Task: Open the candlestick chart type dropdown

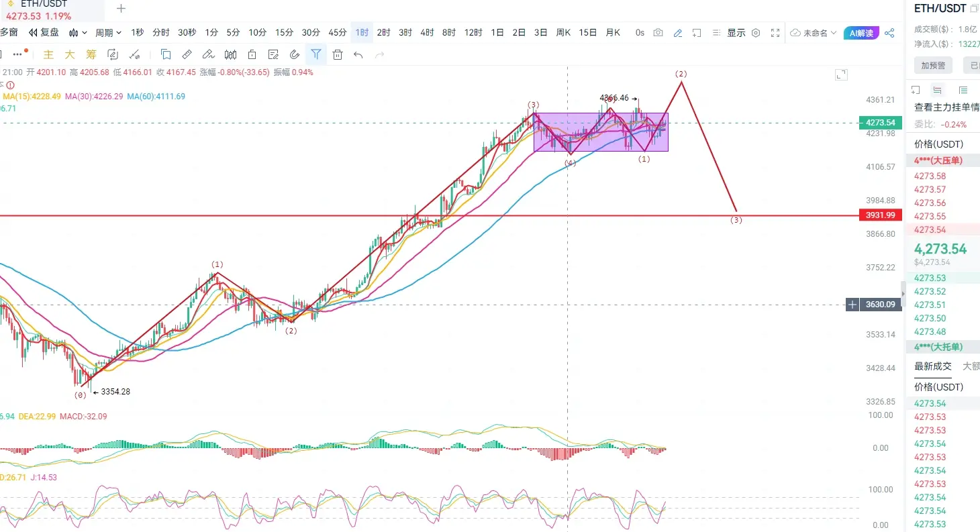Action: pyautogui.click(x=79, y=32)
